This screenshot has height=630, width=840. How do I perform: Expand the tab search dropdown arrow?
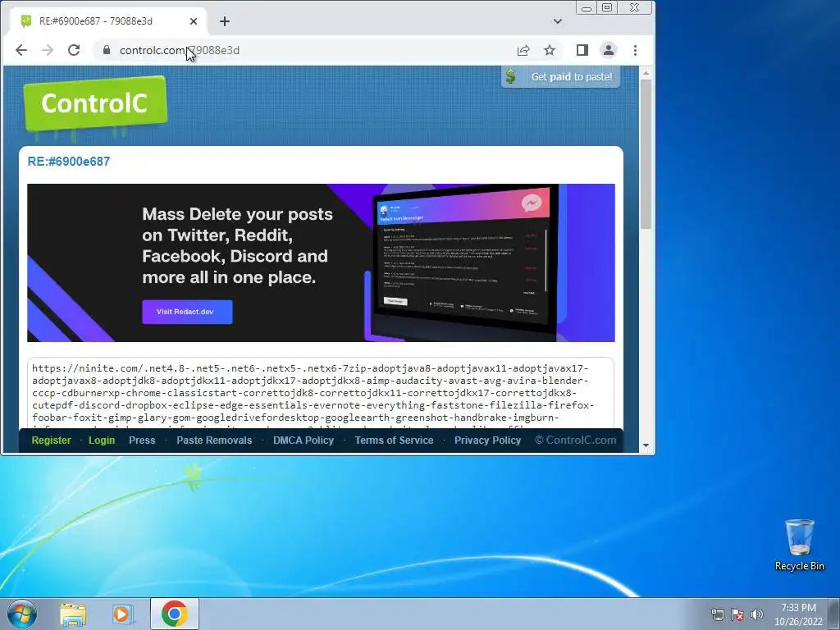pyautogui.click(x=558, y=21)
